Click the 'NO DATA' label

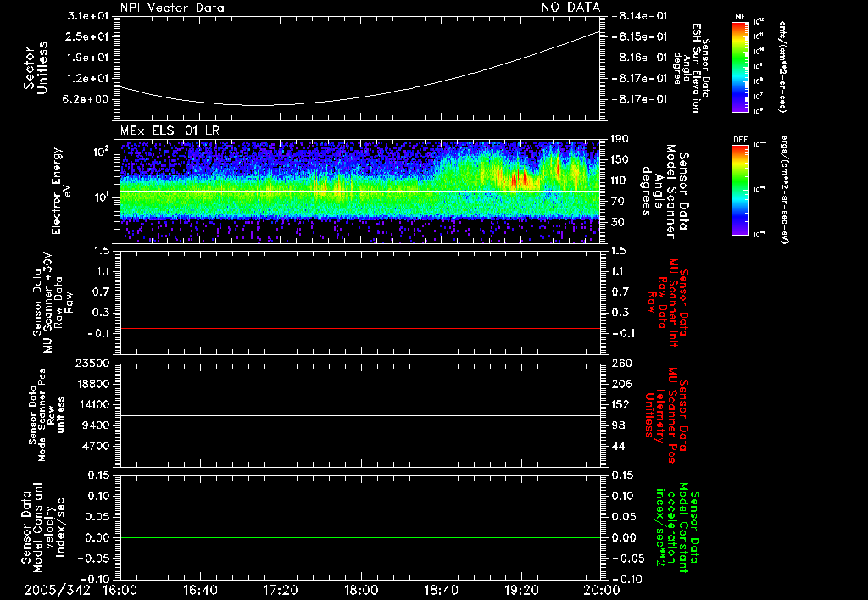point(570,8)
